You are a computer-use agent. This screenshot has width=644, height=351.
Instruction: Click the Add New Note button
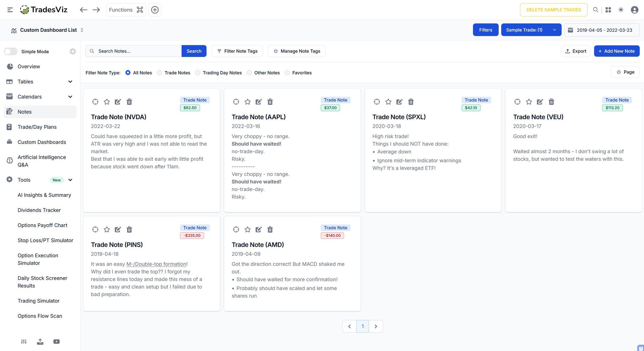click(616, 51)
